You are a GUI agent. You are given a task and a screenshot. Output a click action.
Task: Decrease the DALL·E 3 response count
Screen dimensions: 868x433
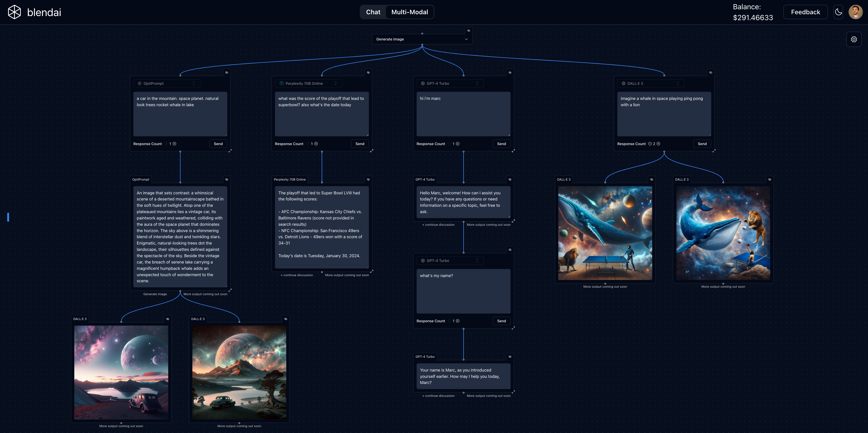pyautogui.click(x=650, y=144)
